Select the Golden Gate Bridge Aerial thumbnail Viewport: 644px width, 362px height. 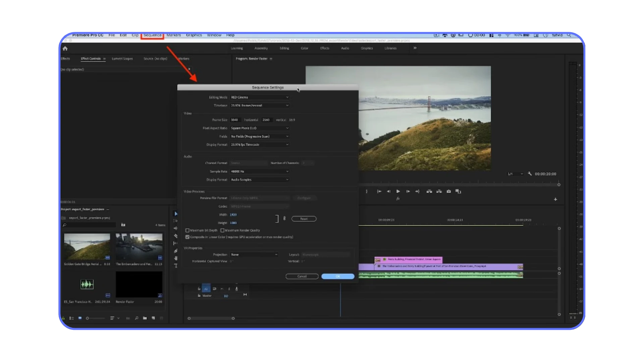[x=87, y=247]
